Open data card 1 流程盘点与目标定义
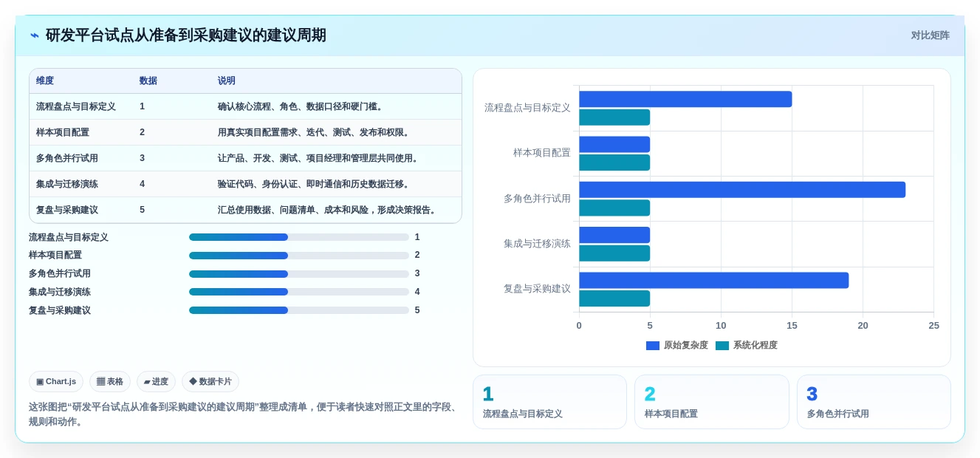980x458 pixels. click(x=549, y=402)
